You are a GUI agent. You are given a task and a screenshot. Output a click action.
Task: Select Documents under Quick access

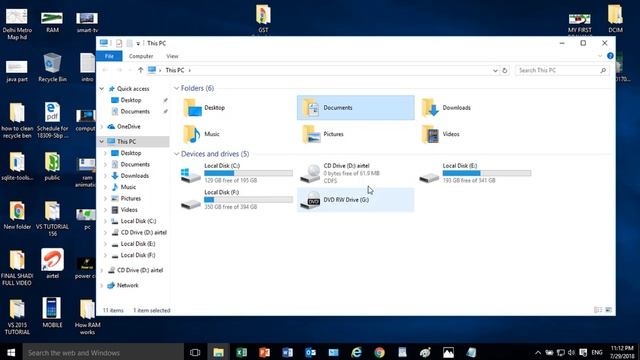(x=135, y=111)
